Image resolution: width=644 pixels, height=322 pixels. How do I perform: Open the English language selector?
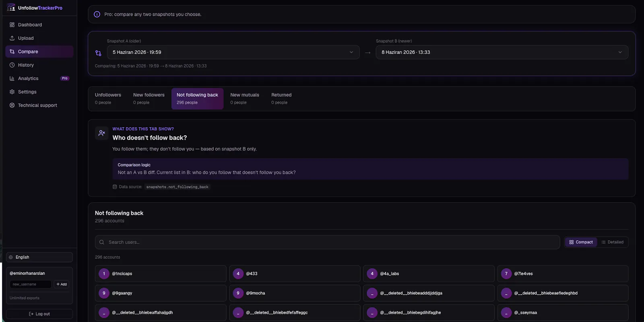[x=39, y=257]
